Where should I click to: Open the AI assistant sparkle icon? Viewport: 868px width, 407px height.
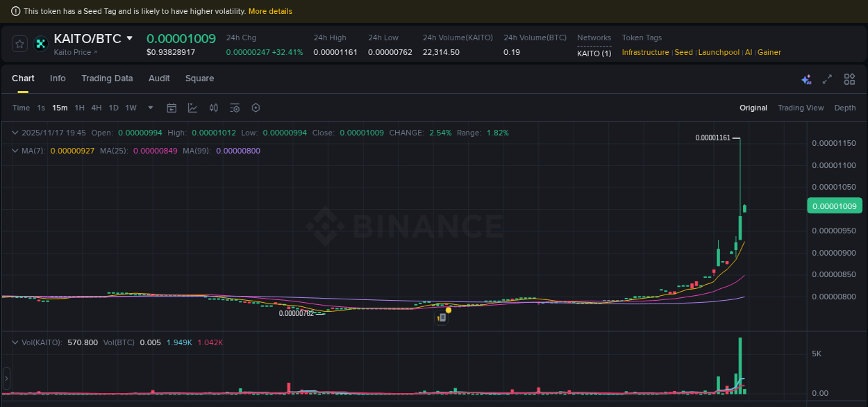point(806,79)
